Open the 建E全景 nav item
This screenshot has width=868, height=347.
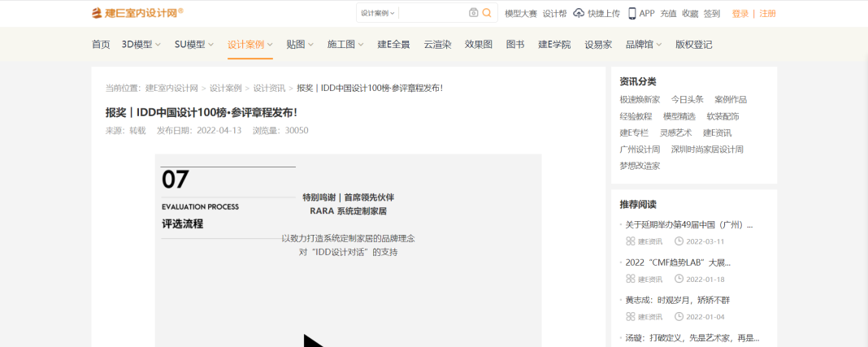pyautogui.click(x=393, y=45)
